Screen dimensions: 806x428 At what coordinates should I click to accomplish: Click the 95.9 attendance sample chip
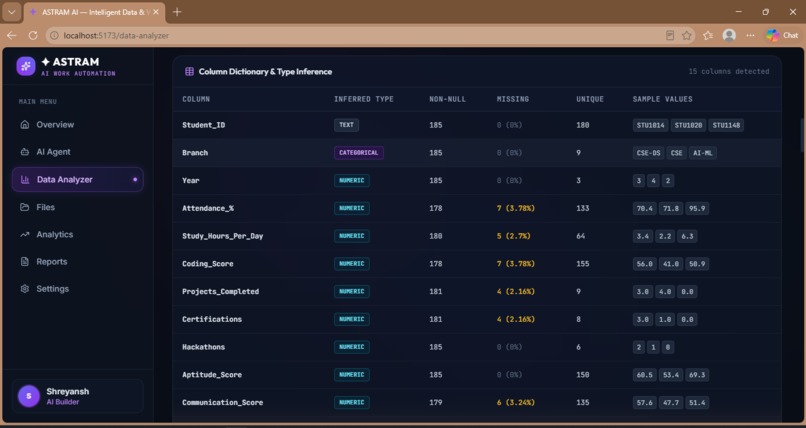[x=697, y=208]
